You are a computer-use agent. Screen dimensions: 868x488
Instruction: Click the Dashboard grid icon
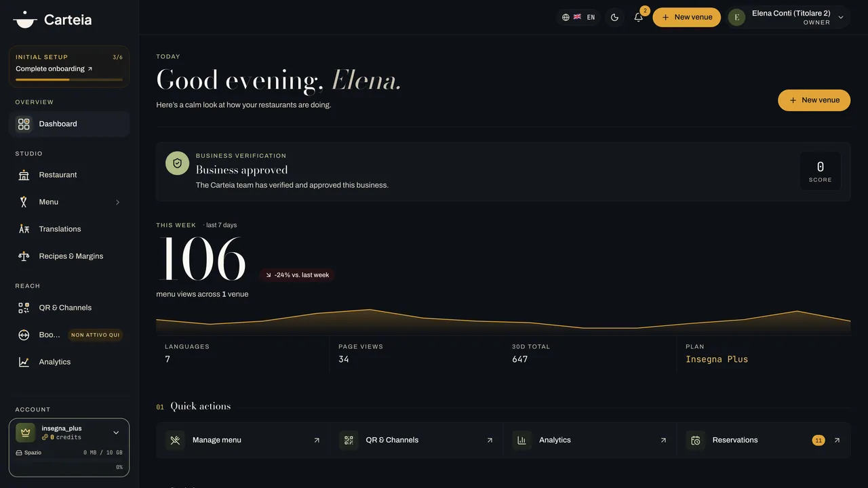[24, 124]
